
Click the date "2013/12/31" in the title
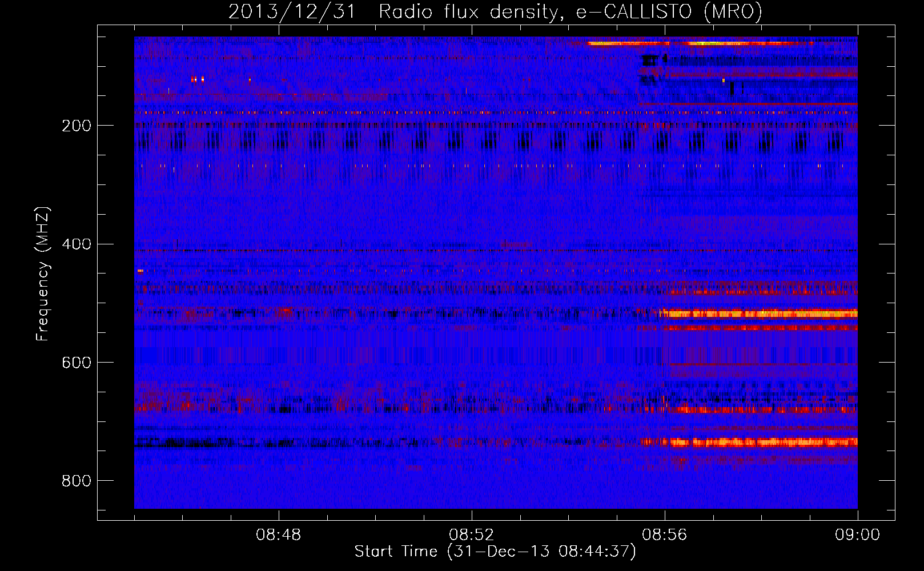pyautogui.click(x=292, y=11)
